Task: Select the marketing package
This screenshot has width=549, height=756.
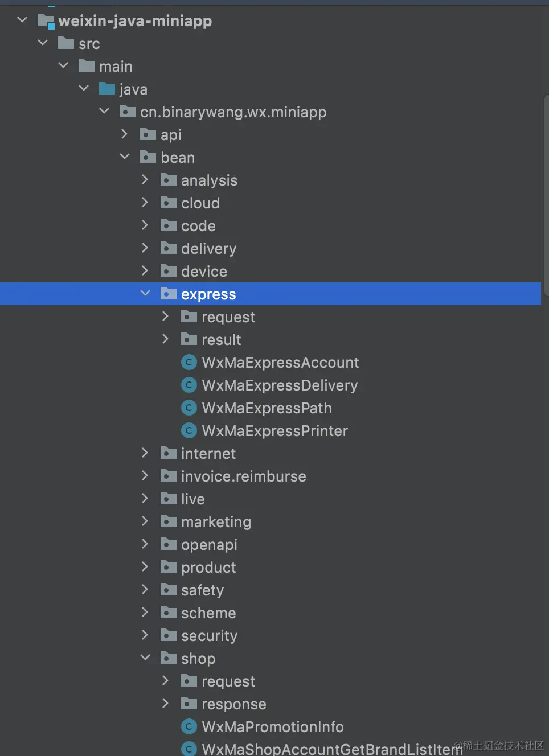Action: (x=216, y=522)
